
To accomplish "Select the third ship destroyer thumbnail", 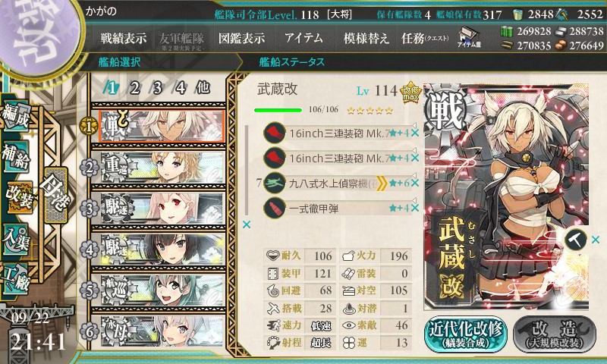I will click(x=162, y=209).
